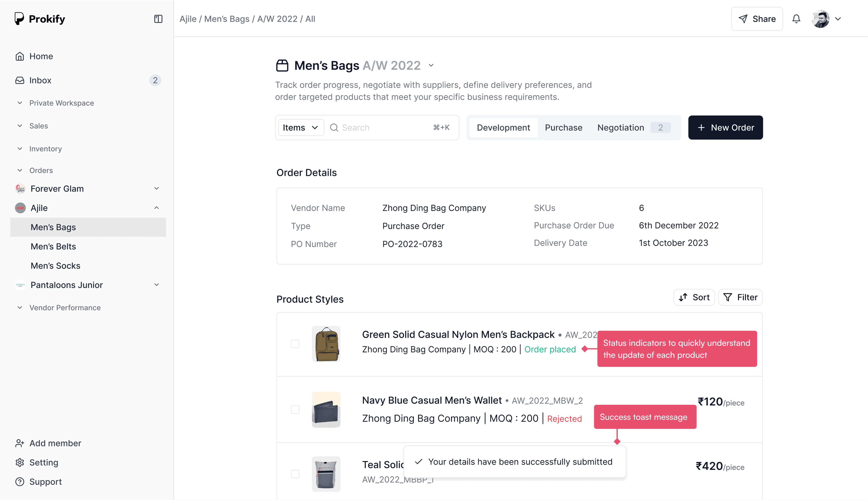This screenshot has height=500, width=868.
Task: Open Home from the sidebar
Action: tap(41, 56)
